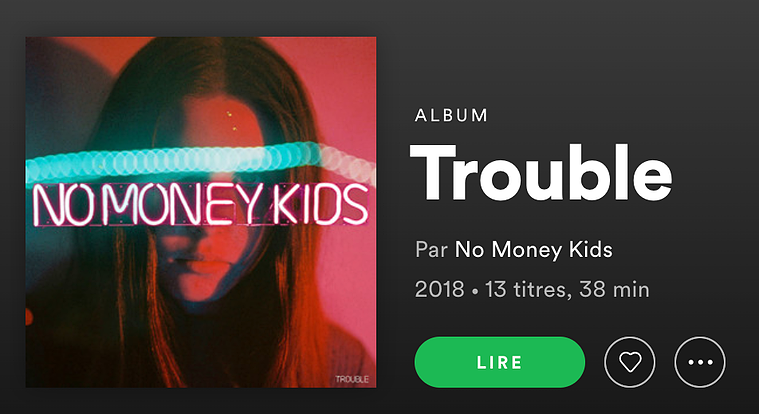Click the 2018 release year text
Image resolution: width=759 pixels, height=414 pixels.
coord(440,290)
